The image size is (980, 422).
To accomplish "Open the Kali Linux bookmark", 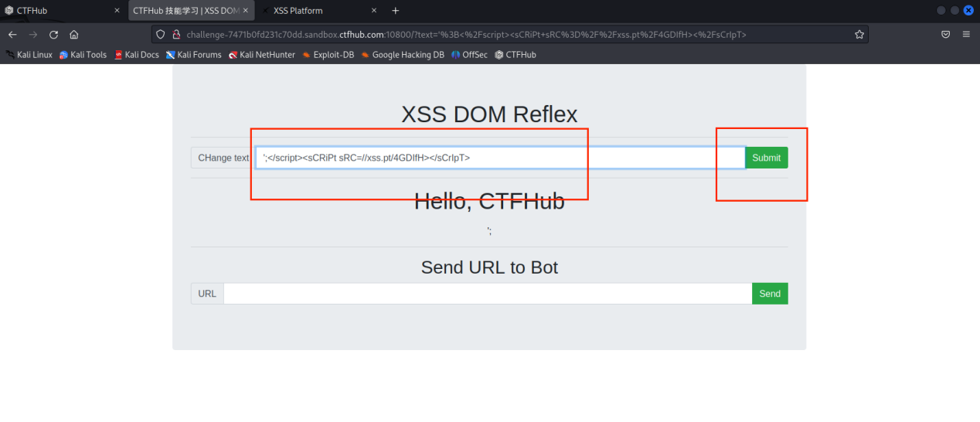I will [29, 55].
